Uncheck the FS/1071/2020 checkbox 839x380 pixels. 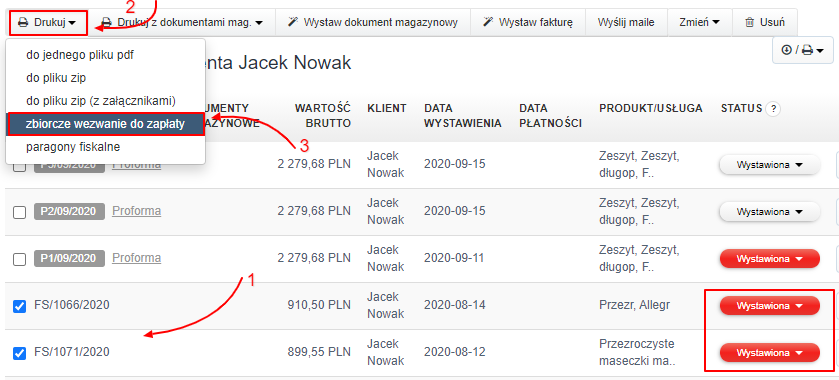19,353
